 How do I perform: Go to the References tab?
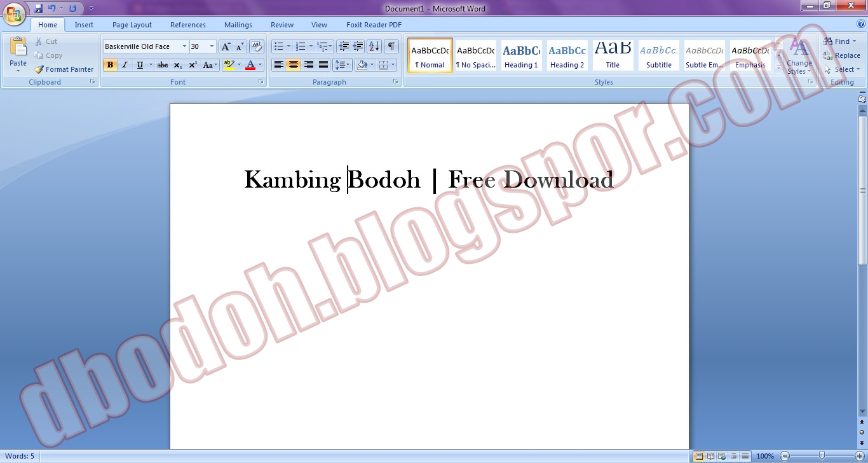click(x=188, y=25)
